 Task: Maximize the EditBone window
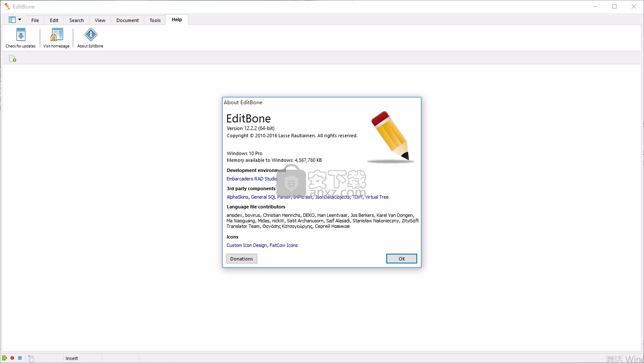coord(614,6)
